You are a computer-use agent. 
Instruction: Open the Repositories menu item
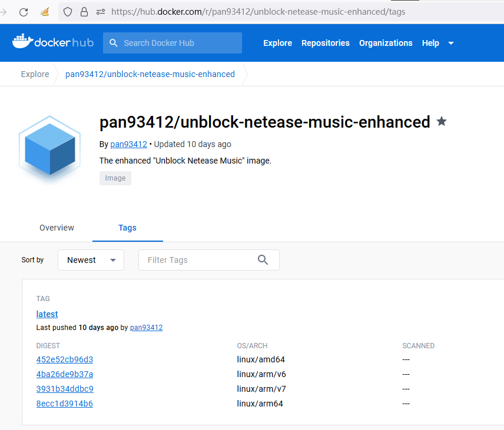(x=325, y=43)
